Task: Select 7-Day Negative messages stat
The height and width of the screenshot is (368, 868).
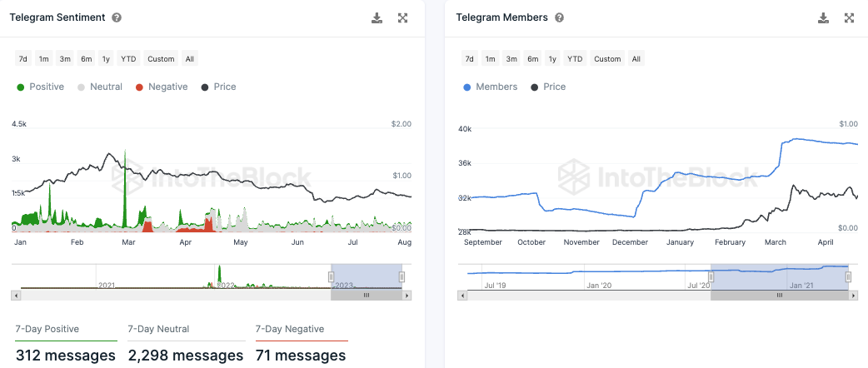Action: pos(302,344)
